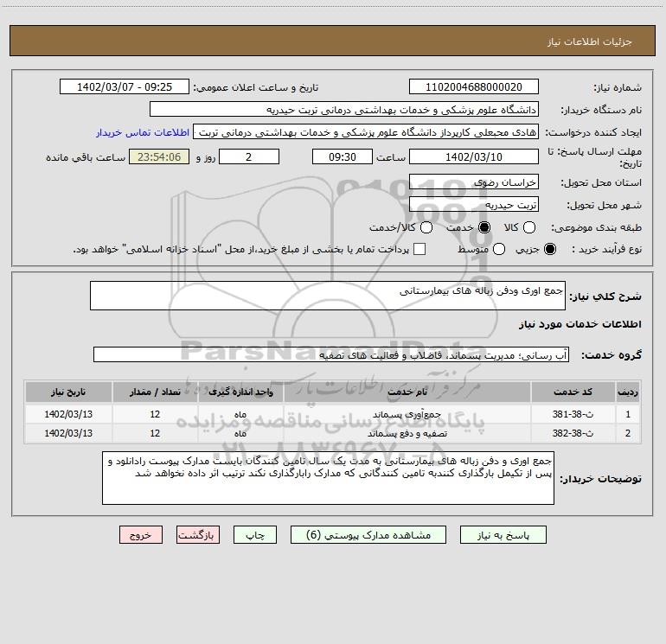666x644 pixels.
Task: Click the quantity 12 in row 2
Action: 155,433
